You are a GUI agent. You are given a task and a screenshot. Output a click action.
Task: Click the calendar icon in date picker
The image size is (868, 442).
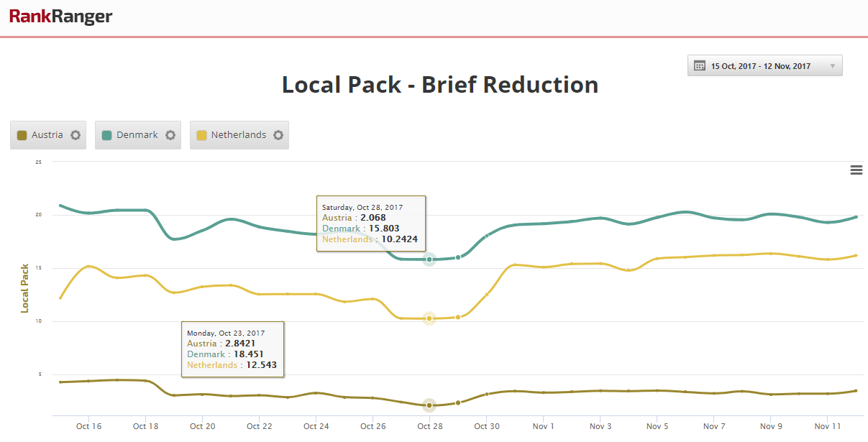click(x=699, y=66)
